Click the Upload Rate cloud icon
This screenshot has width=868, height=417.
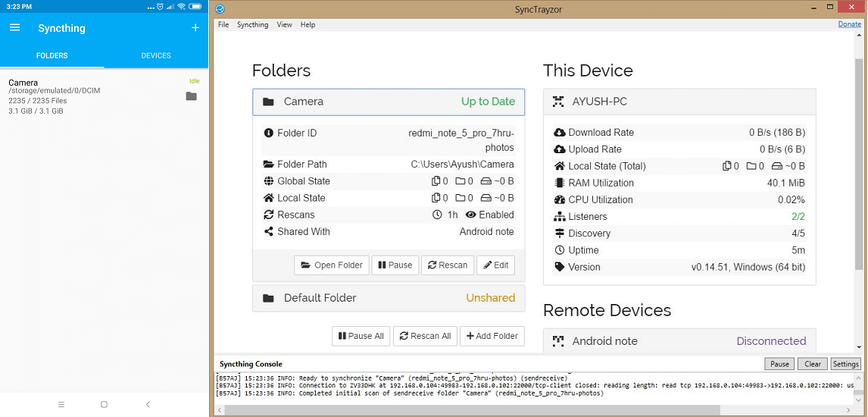[x=559, y=149]
